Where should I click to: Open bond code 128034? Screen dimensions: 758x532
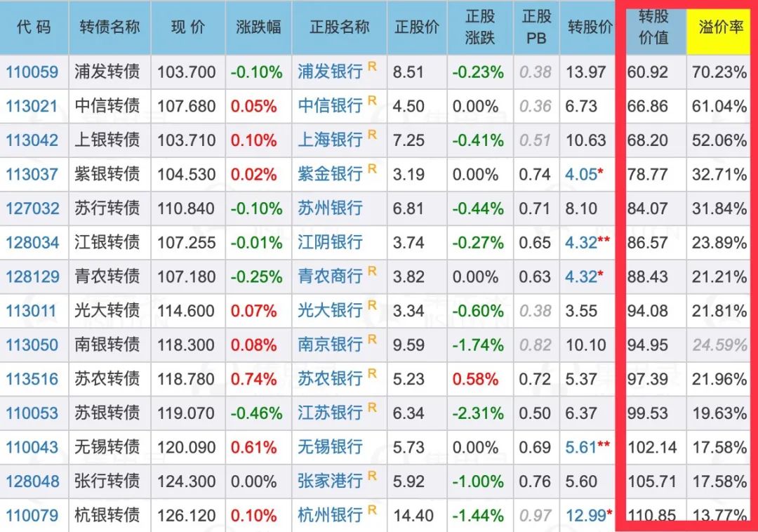[32, 243]
